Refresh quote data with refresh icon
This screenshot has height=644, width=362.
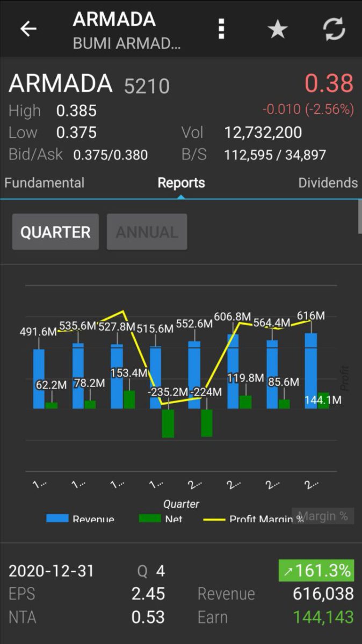coord(334,28)
